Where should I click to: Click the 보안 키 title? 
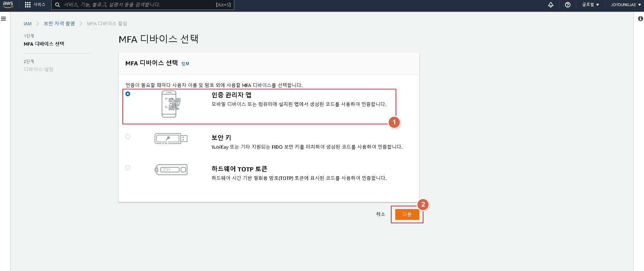[x=221, y=138]
